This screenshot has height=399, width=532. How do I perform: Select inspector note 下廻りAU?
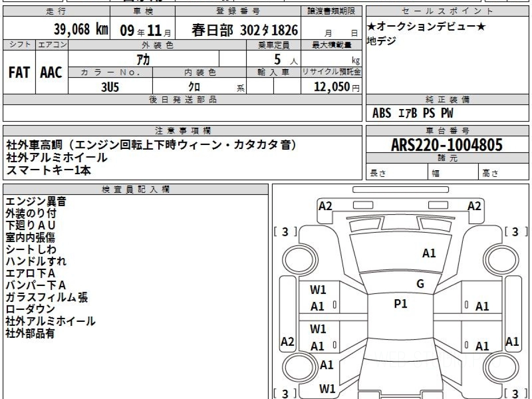[x=31, y=226]
